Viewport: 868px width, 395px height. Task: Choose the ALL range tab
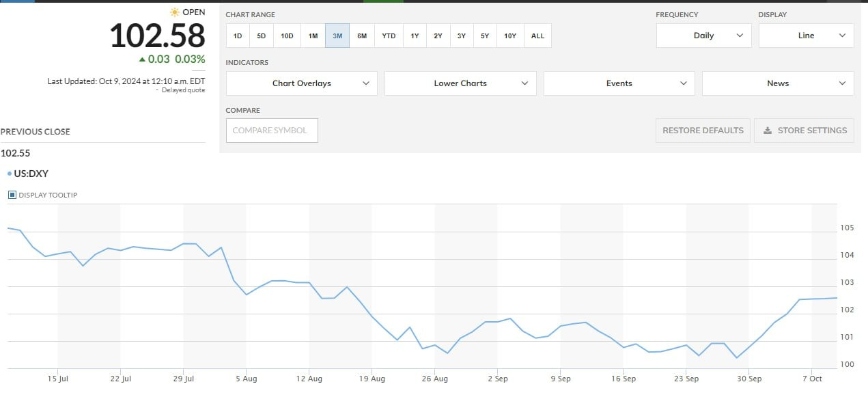click(537, 36)
